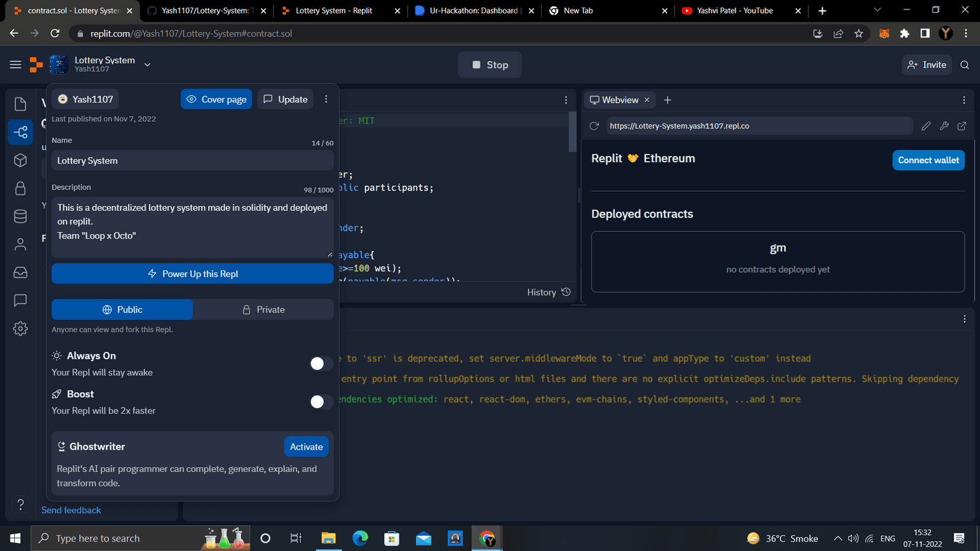Click the Invite button

pos(926,65)
